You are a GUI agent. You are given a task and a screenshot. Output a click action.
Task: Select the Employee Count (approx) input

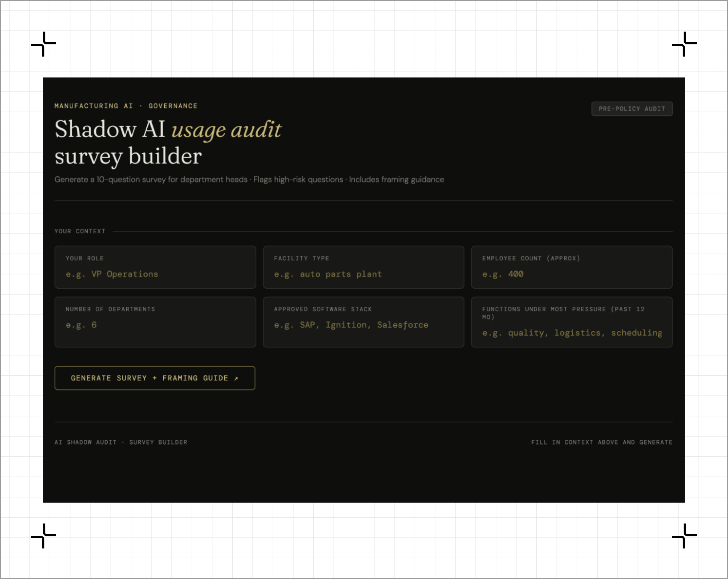571,274
